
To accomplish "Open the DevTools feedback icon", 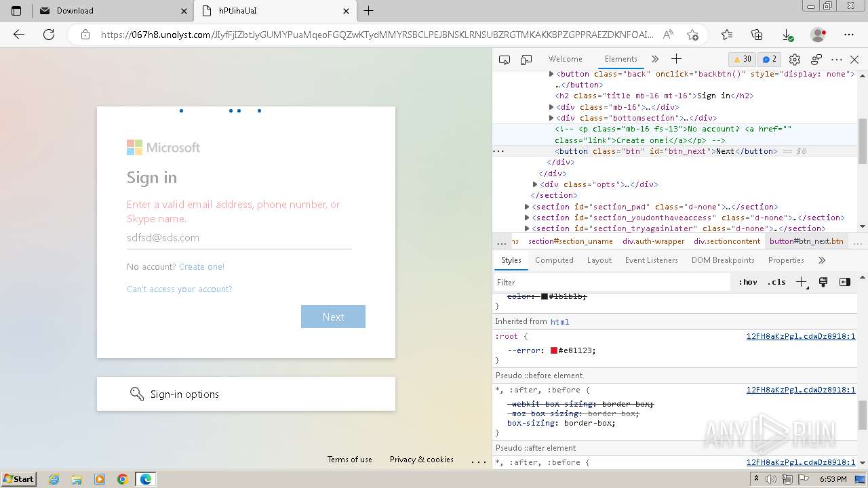I will pyautogui.click(x=816, y=60).
